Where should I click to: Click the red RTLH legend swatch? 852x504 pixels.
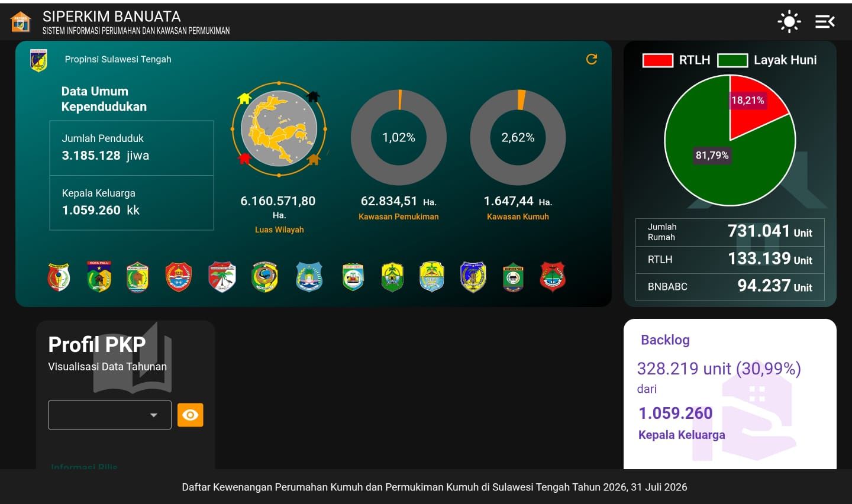point(658,60)
